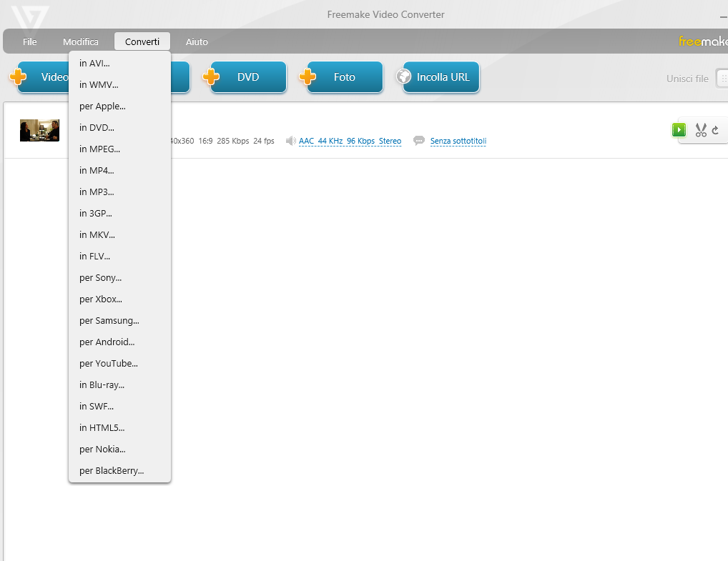This screenshot has width=728, height=561.
Task: Open the Aiuto menu
Action: 197,41
